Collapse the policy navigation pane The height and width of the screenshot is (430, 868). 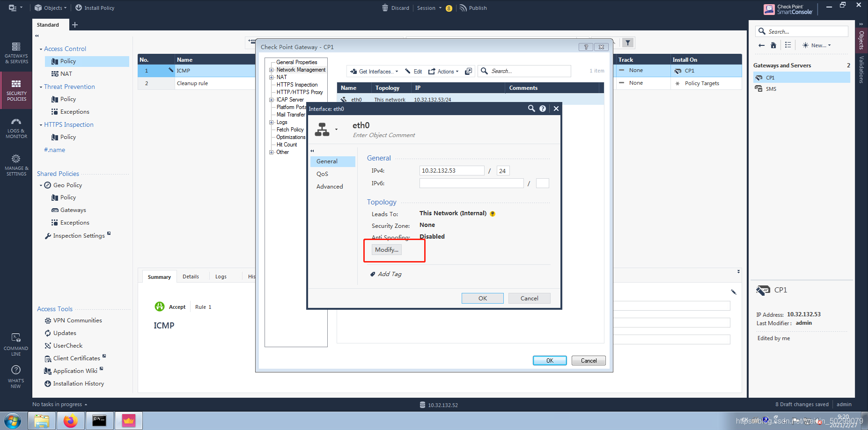[37, 36]
